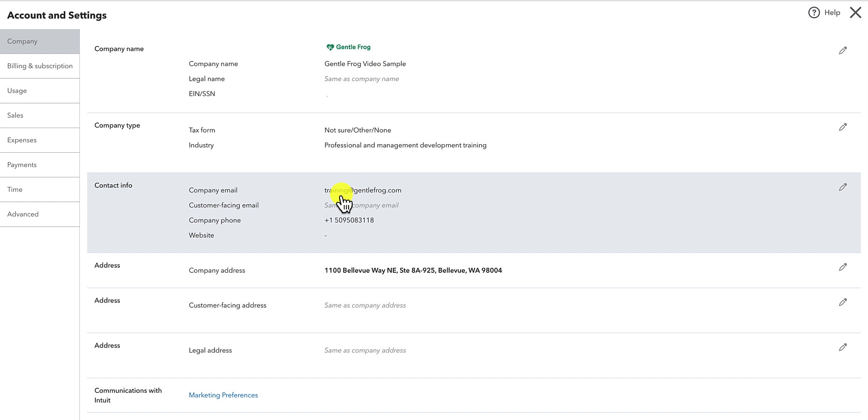Open the Expenses settings tab
This screenshot has height=420, width=868.
(x=40, y=140)
